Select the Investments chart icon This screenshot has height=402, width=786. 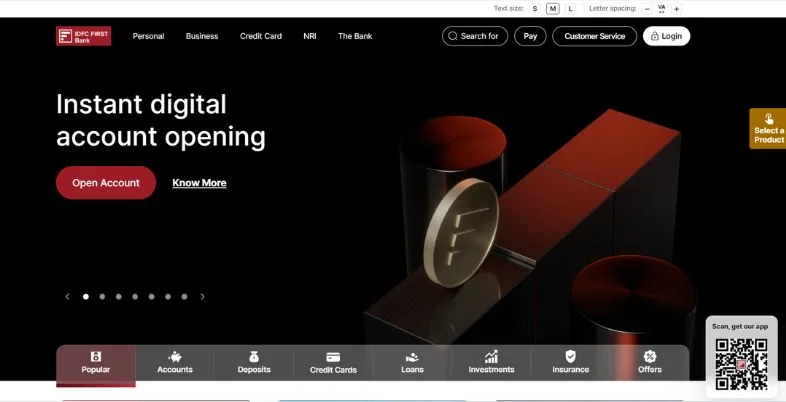coord(491,357)
